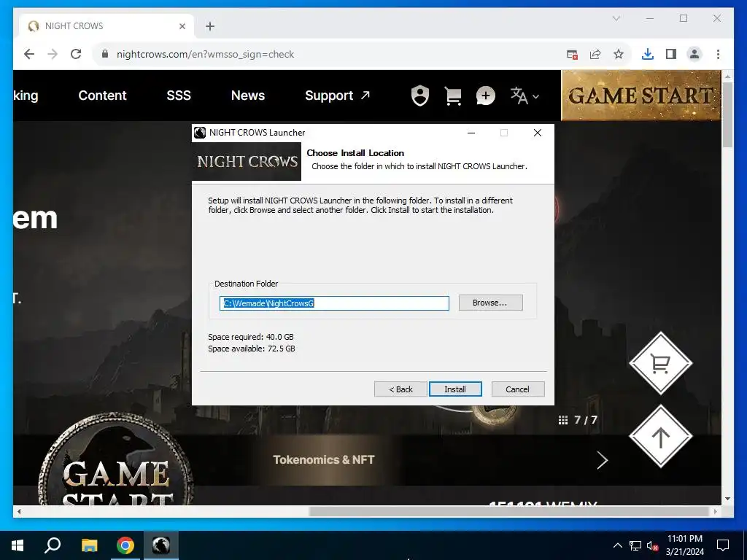Click the next slide chevron arrow
The height and width of the screenshot is (560, 747).
602,460
